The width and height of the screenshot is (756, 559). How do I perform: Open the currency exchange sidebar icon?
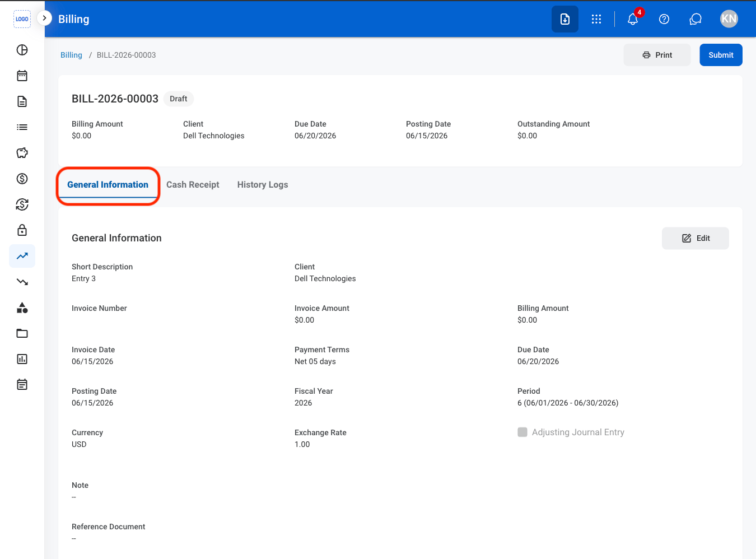tap(22, 204)
